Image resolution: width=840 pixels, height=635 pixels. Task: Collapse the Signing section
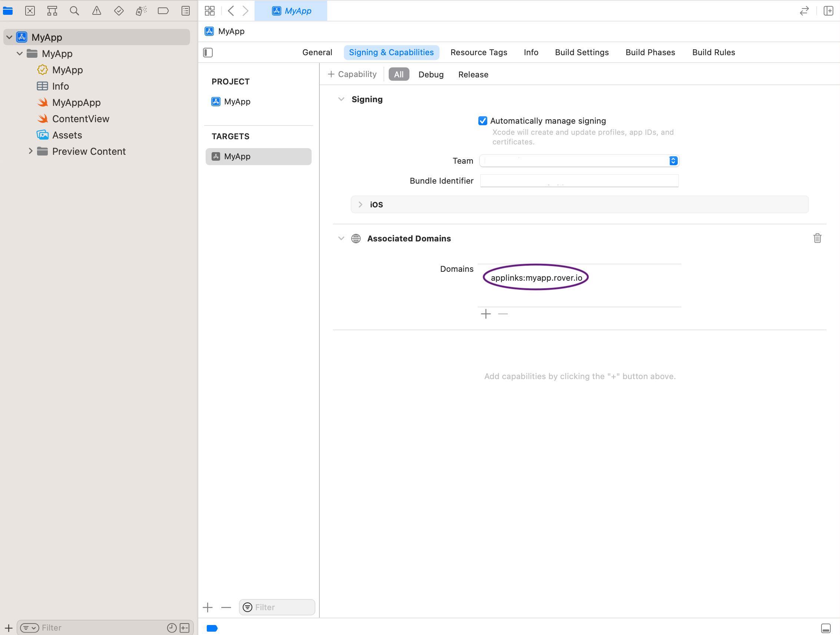341,100
